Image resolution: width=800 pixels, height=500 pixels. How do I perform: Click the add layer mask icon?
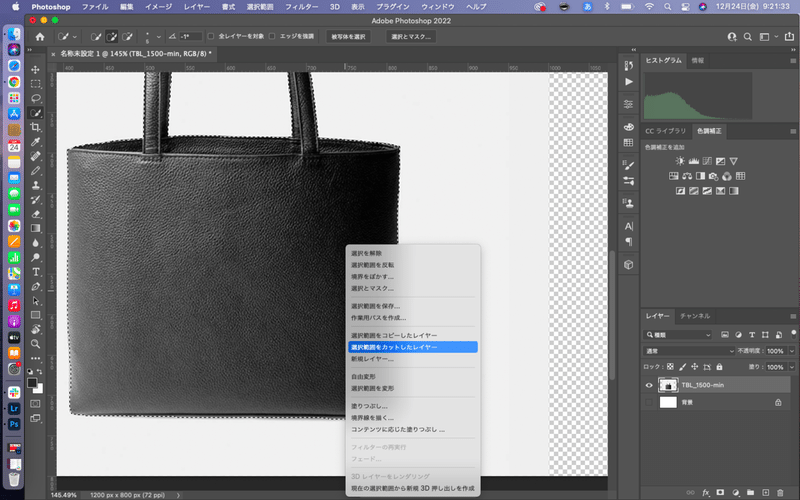coord(720,493)
